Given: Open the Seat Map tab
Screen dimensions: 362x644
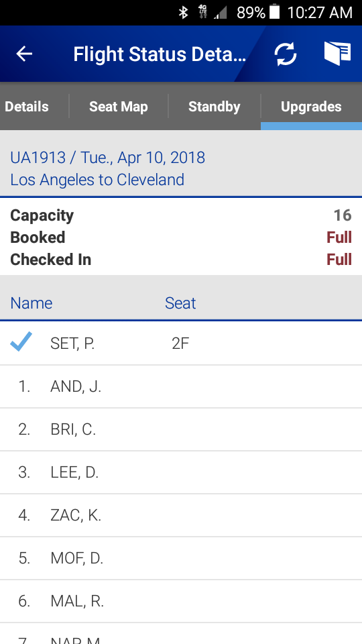Looking at the screenshot, I should [x=119, y=107].
